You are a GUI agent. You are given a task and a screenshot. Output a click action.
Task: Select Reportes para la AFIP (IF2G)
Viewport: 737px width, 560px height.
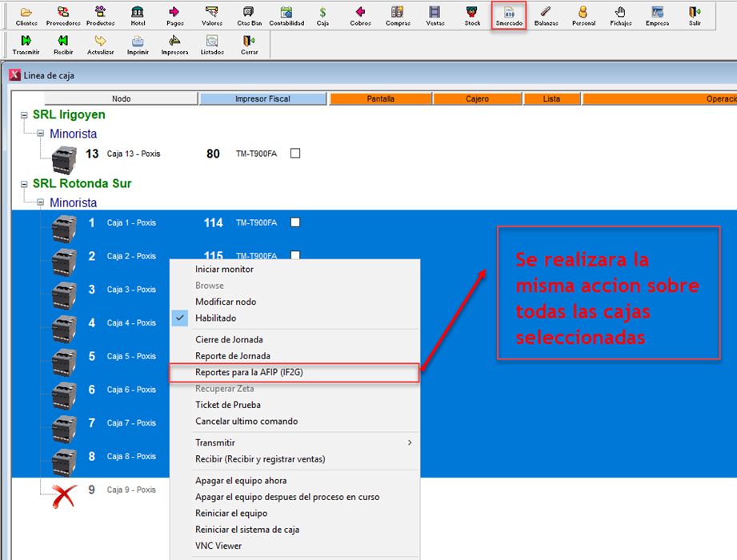249,373
